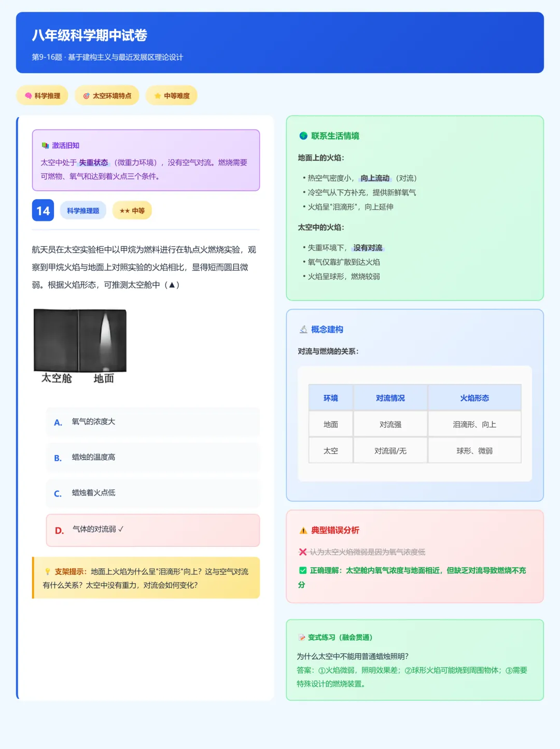Click the 太空舱与地面 flame comparison image
Viewport: 560px width, 749px height.
80,341
